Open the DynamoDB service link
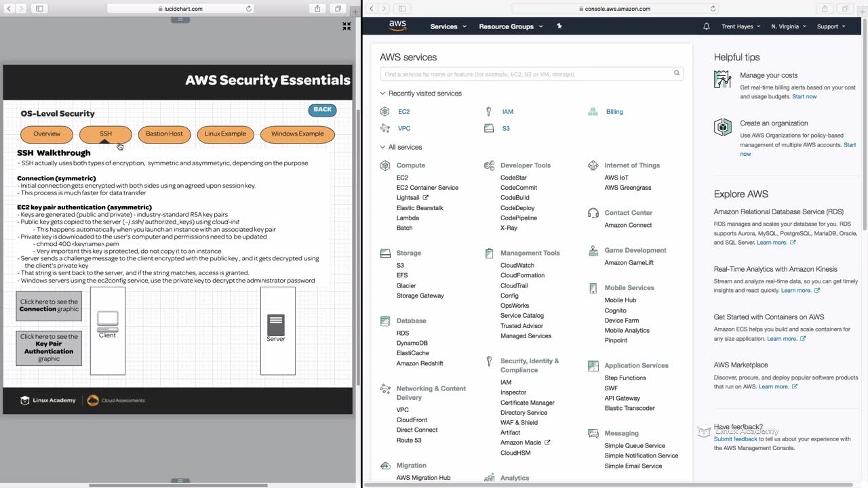 point(412,343)
